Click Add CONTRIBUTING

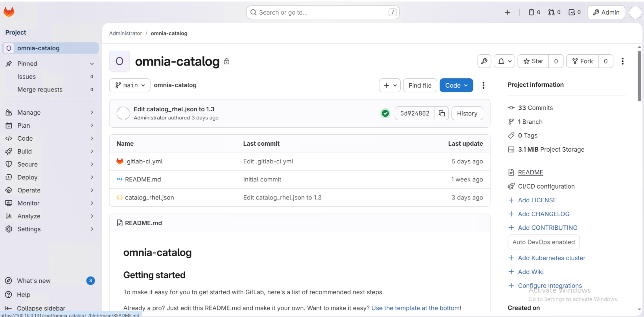[547, 228]
